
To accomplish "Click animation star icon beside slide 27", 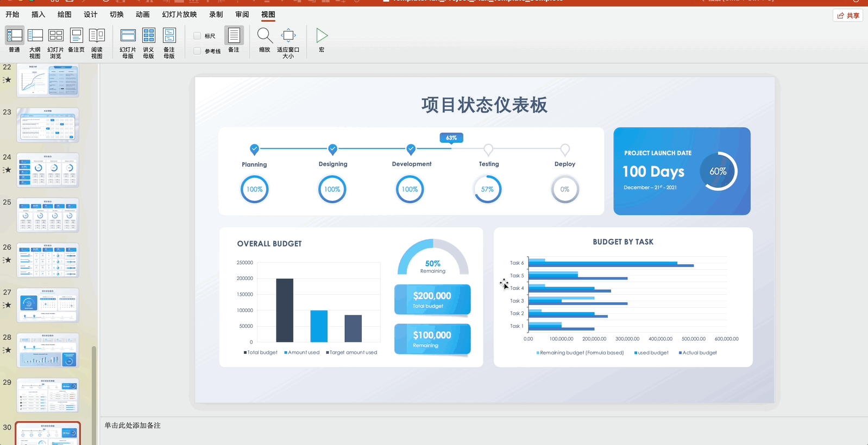I will click(x=7, y=305).
